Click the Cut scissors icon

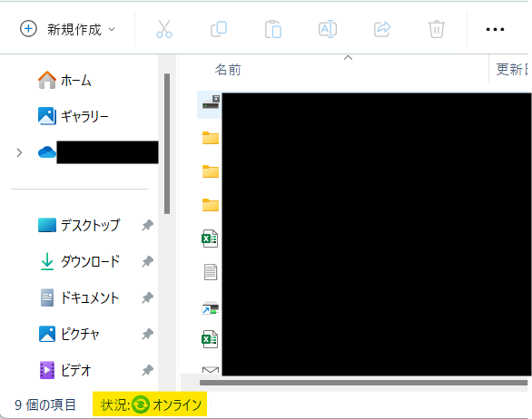click(x=164, y=29)
